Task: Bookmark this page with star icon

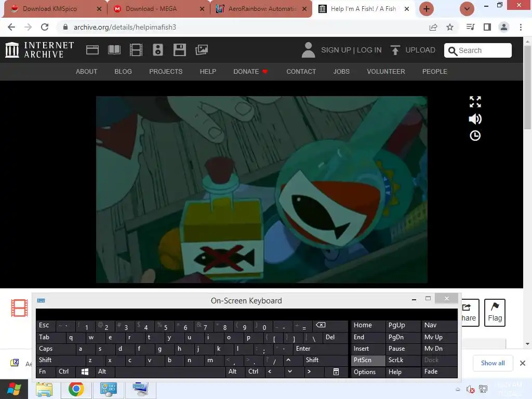Action: point(450,27)
